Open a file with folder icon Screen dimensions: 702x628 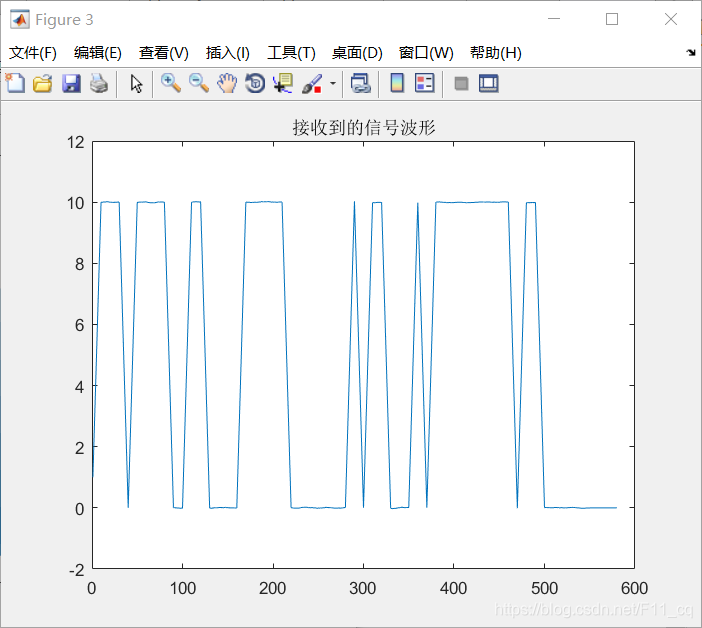pos(43,83)
